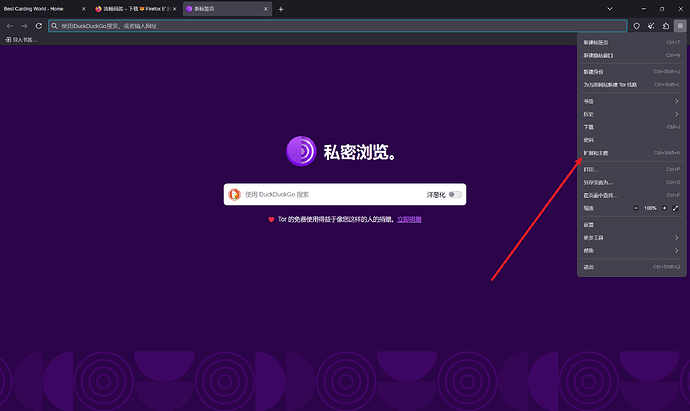Click the New Identity broom icon
This screenshot has height=411, width=690.
651,26
